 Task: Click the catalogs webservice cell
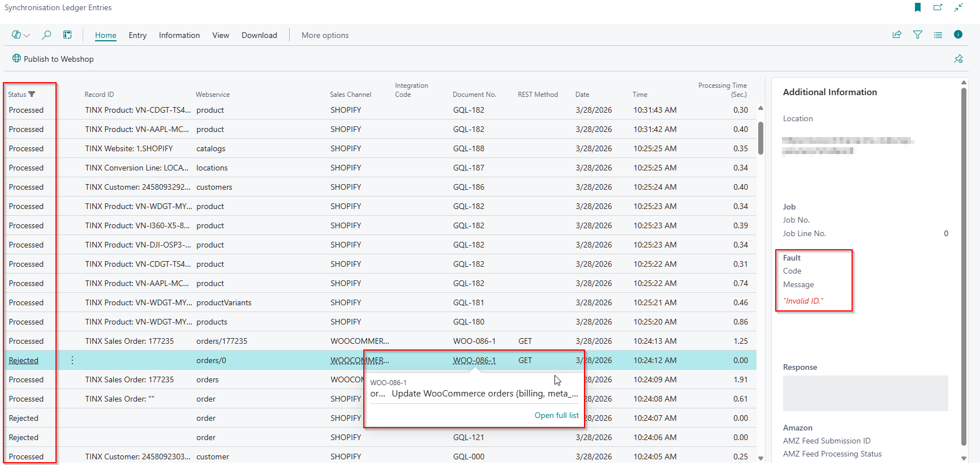pyautogui.click(x=211, y=148)
